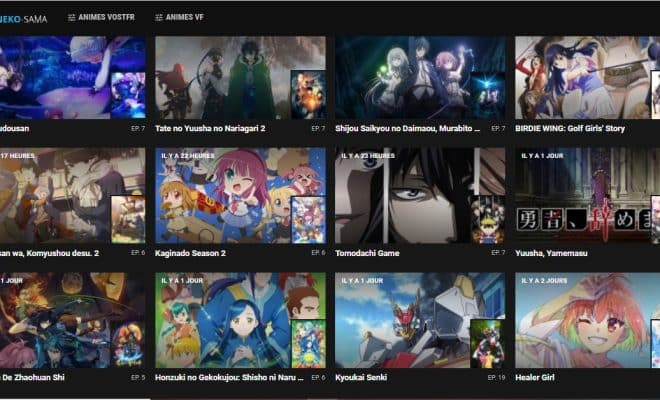The height and width of the screenshot is (400, 660).
Task: Click the small poster on Kyoukai Senki card
Action: [x=488, y=344]
